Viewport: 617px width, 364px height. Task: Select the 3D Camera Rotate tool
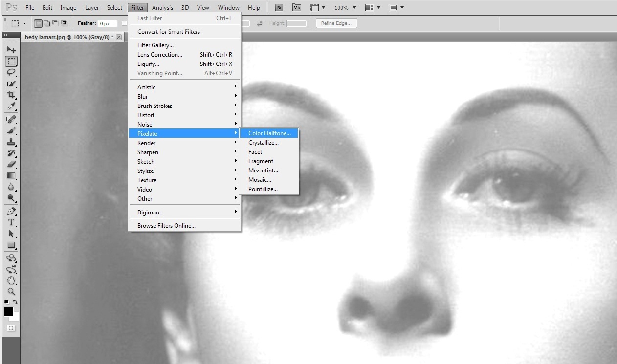(x=11, y=270)
